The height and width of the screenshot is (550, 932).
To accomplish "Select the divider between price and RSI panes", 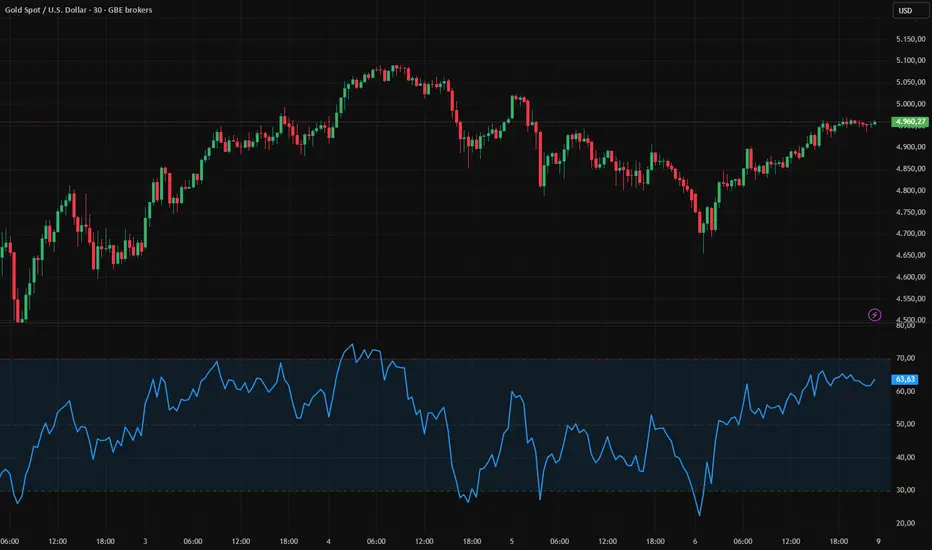I will (x=446, y=323).
